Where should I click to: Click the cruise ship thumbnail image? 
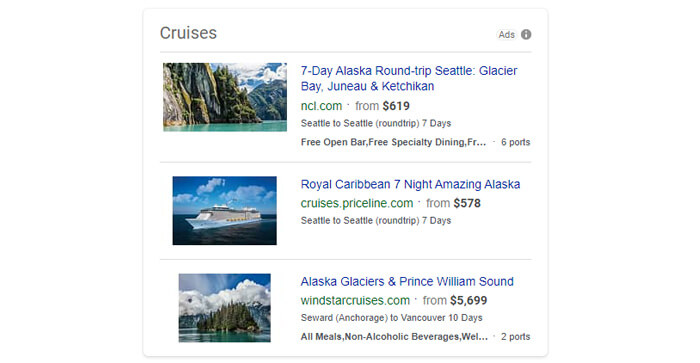[225, 210]
